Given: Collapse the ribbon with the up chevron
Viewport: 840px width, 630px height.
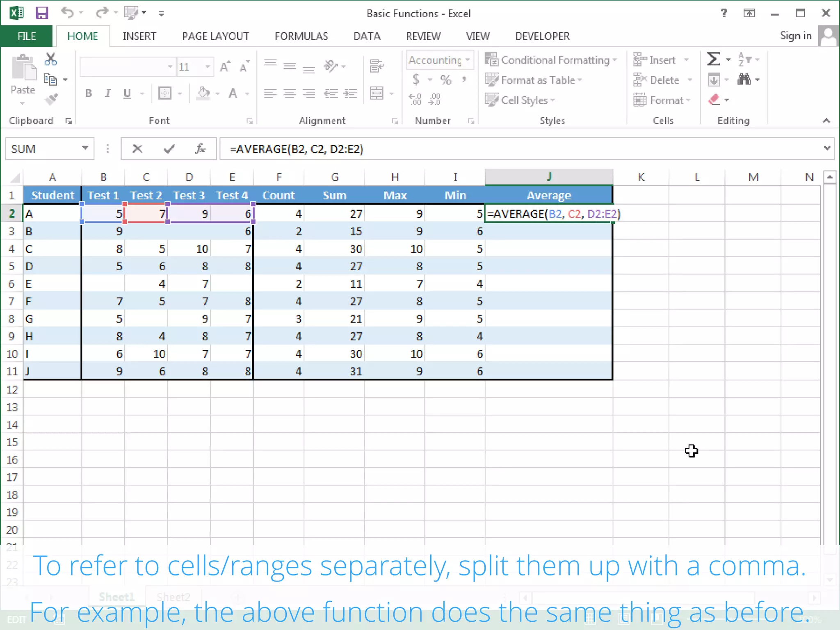Looking at the screenshot, I should click(826, 121).
